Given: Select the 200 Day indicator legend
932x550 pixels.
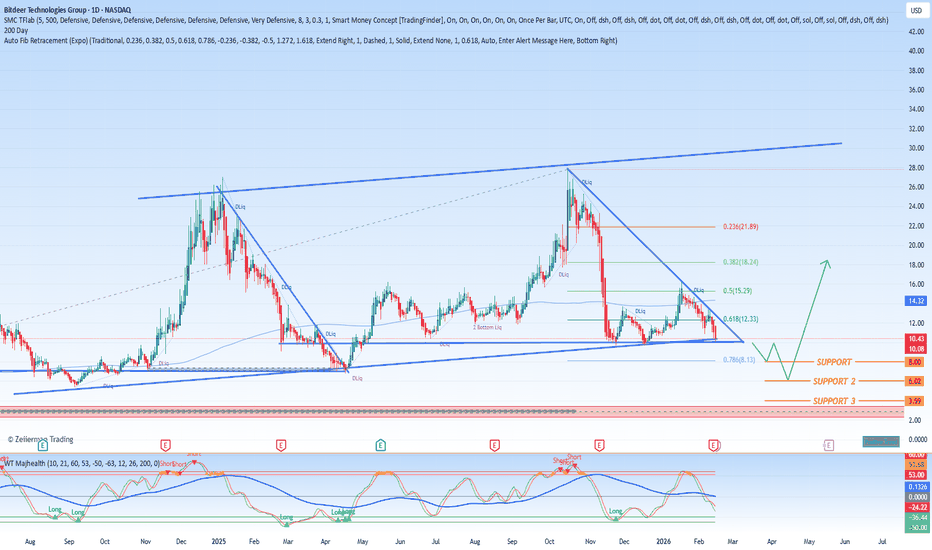Looking at the screenshot, I should coord(16,30).
